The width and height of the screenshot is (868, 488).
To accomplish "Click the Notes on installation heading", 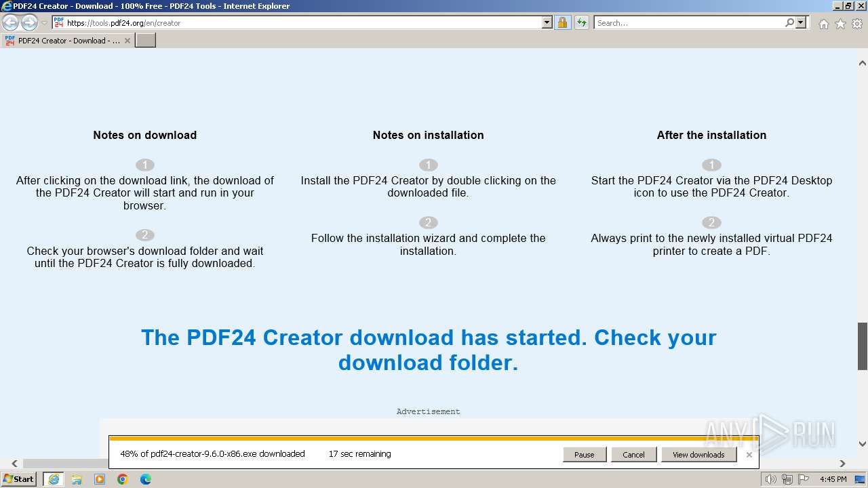I will point(429,135).
